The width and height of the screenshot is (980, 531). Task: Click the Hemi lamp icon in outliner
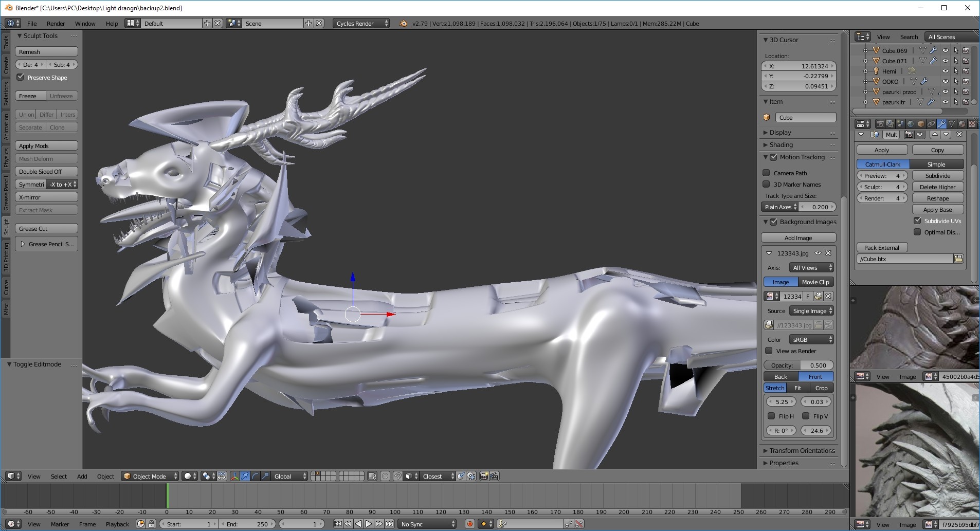click(x=876, y=71)
